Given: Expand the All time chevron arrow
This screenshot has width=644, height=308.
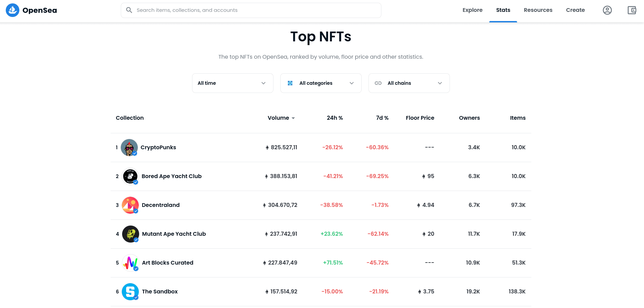Looking at the screenshot, I should tap(263, 83).
